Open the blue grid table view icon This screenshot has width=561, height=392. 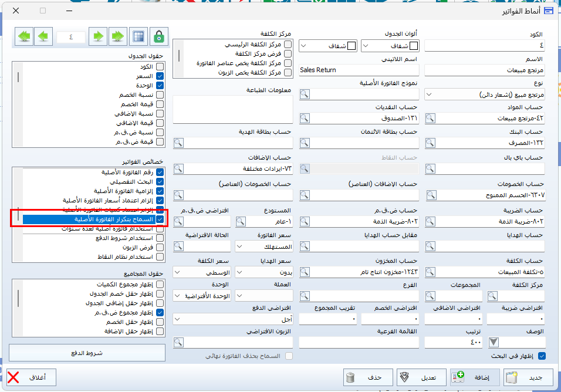click(138, 36)
